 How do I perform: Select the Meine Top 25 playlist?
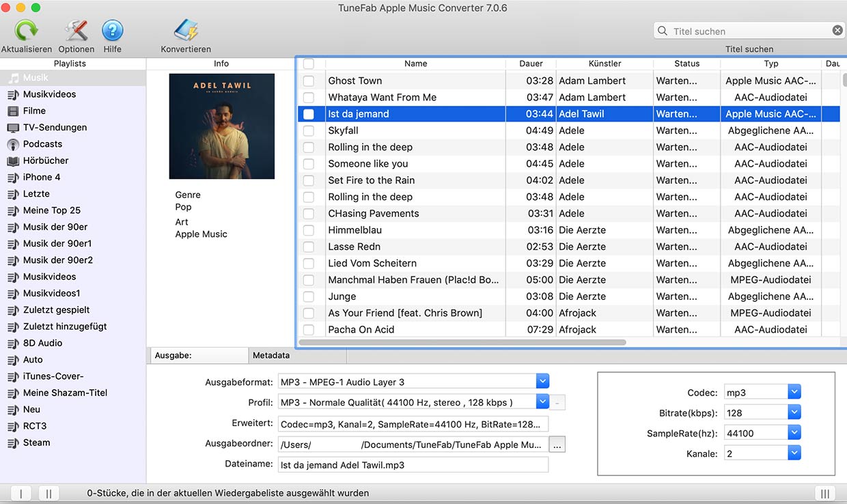point(73,210)
